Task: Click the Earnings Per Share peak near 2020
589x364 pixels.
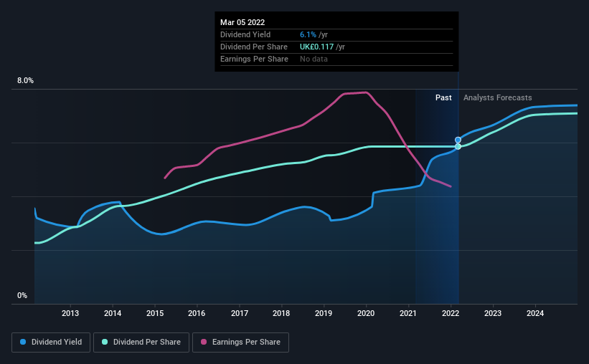Action: [365, 92]
